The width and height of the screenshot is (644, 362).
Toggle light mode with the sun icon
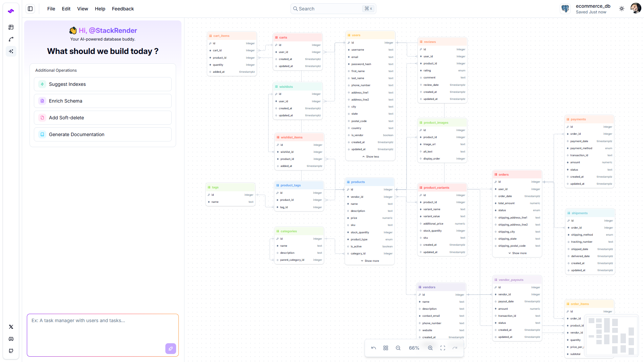(622, 8)
